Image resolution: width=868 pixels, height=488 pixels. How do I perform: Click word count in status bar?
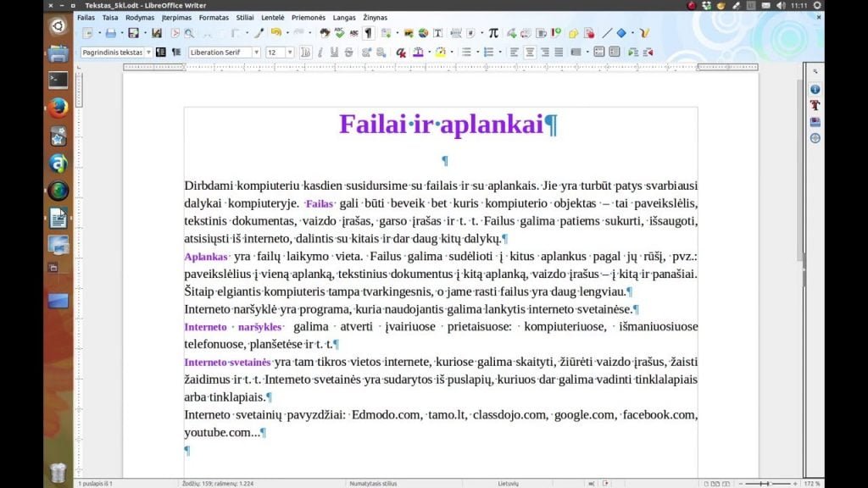click(x=218, y=484)
